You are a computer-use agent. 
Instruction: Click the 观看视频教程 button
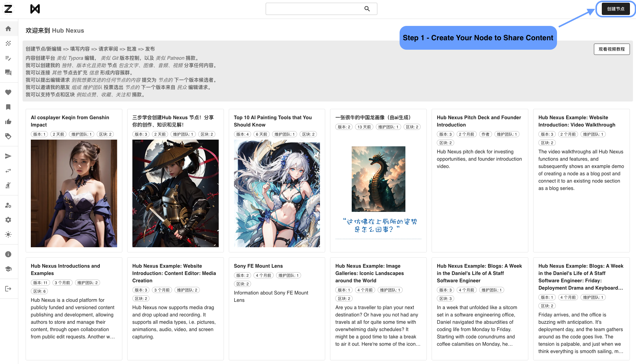[x=612, y=49]
